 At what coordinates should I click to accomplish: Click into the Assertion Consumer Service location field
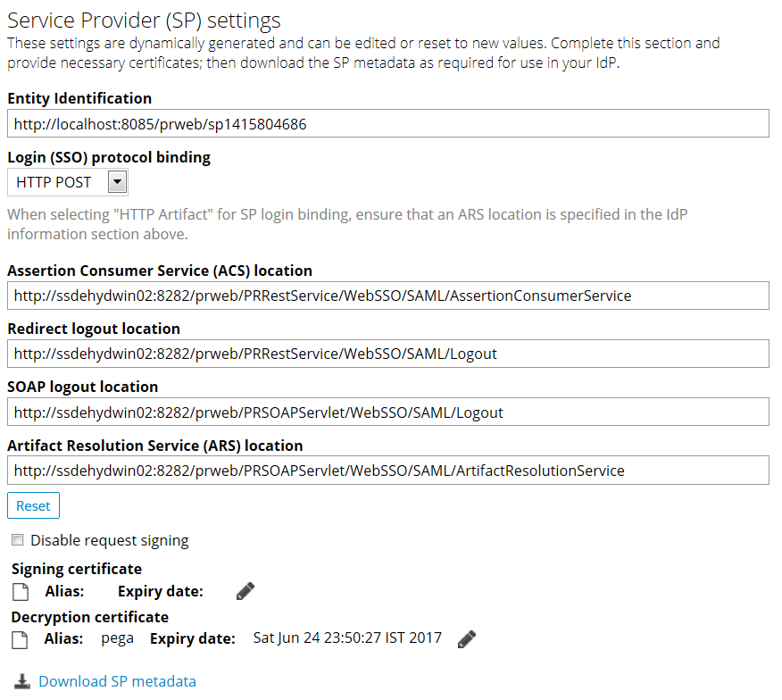[388, 296]
